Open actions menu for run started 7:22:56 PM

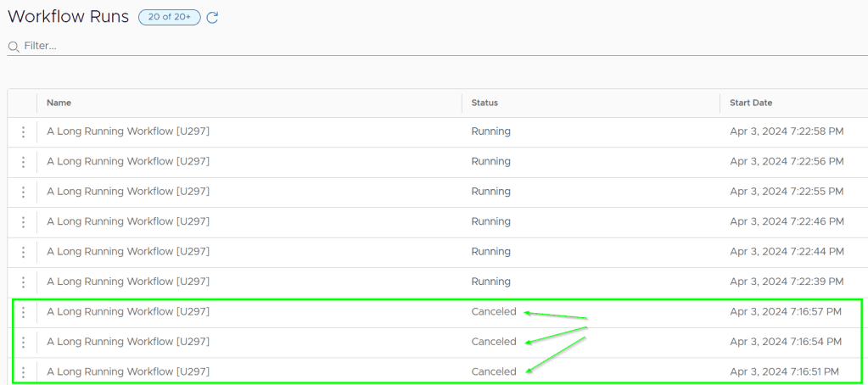23,162
